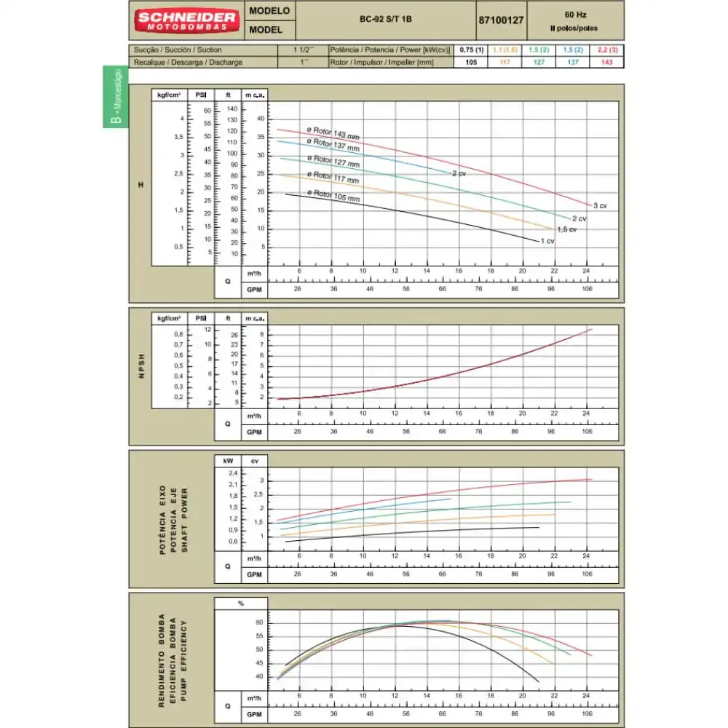Select the 'Sucção / Succión / Suction' row label

pos(178,50)
